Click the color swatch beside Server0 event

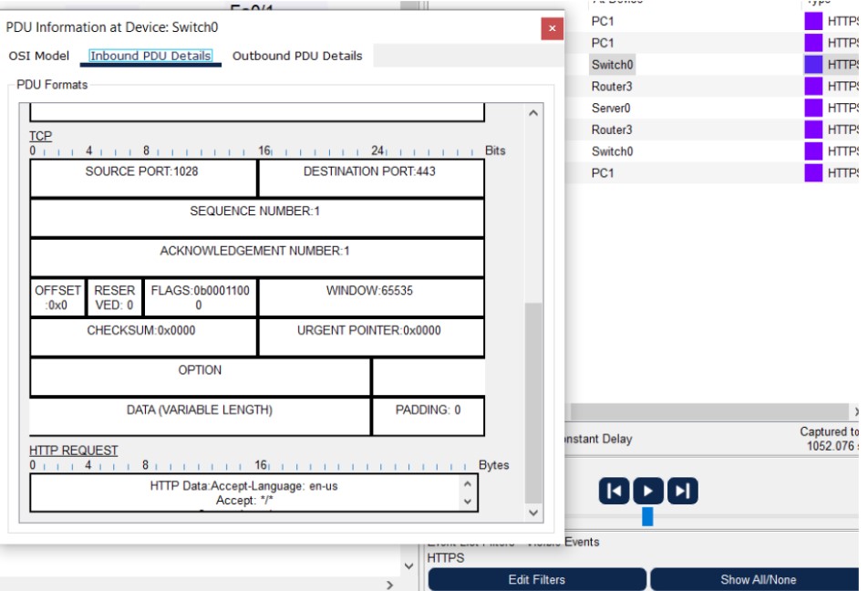coord(813,109)
